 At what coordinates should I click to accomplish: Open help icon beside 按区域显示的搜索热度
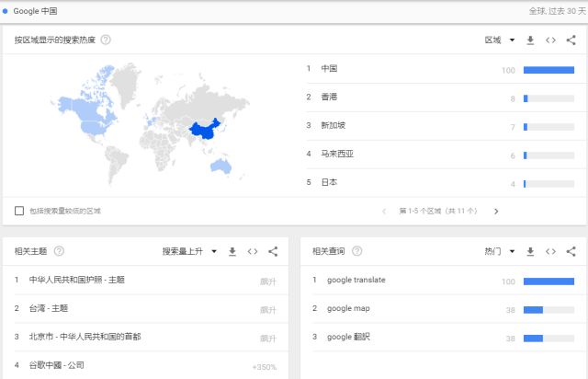(x=106, y=40)
